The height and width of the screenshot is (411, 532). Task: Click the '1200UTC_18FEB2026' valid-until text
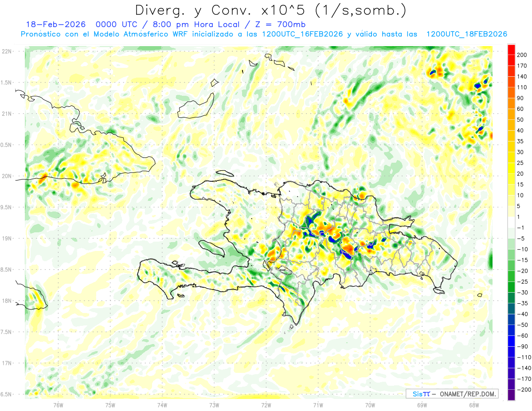466,34
